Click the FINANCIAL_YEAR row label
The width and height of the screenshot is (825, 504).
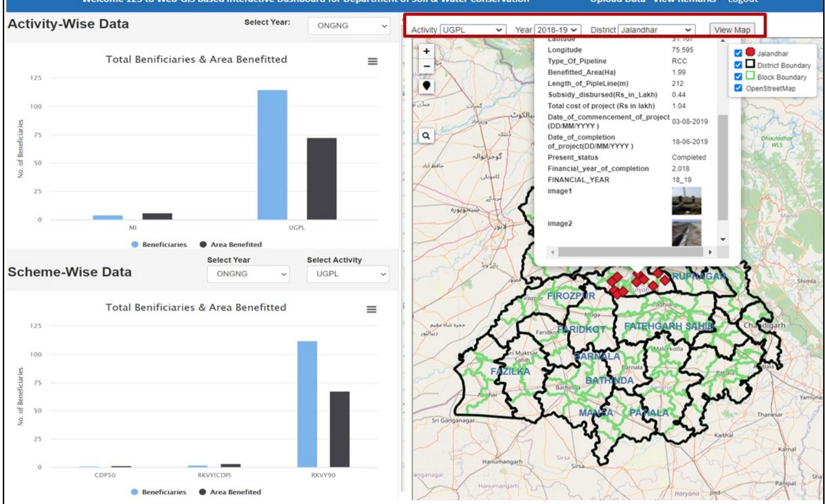point(578,180)
